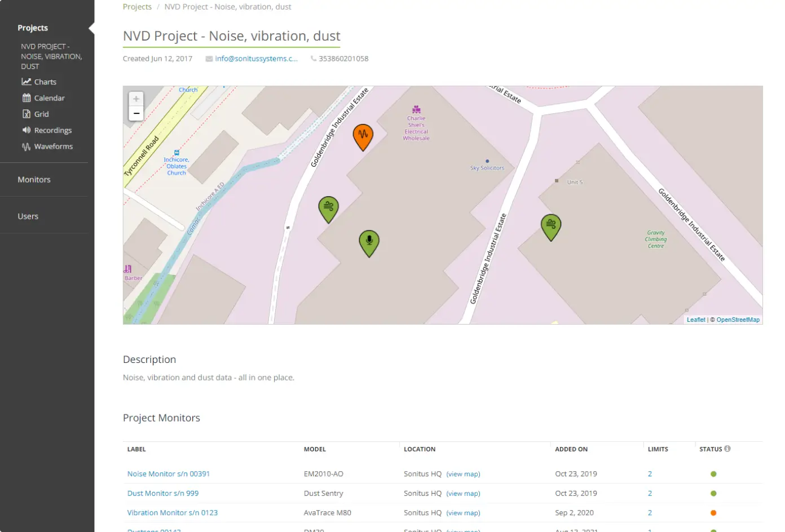Open Dust Monitor s/n 999
Image resolution: width=785 pixels, height=532 pixels.
point(163,493)
